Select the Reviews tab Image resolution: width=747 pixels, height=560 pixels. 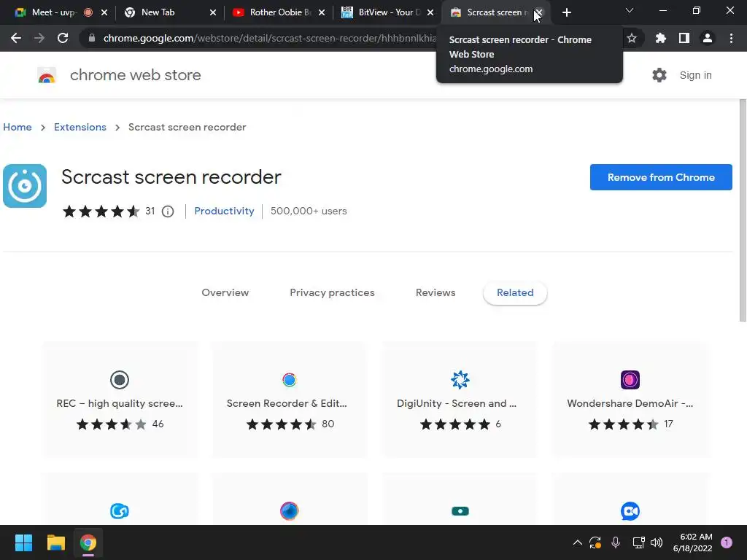[x=436, y=293]
